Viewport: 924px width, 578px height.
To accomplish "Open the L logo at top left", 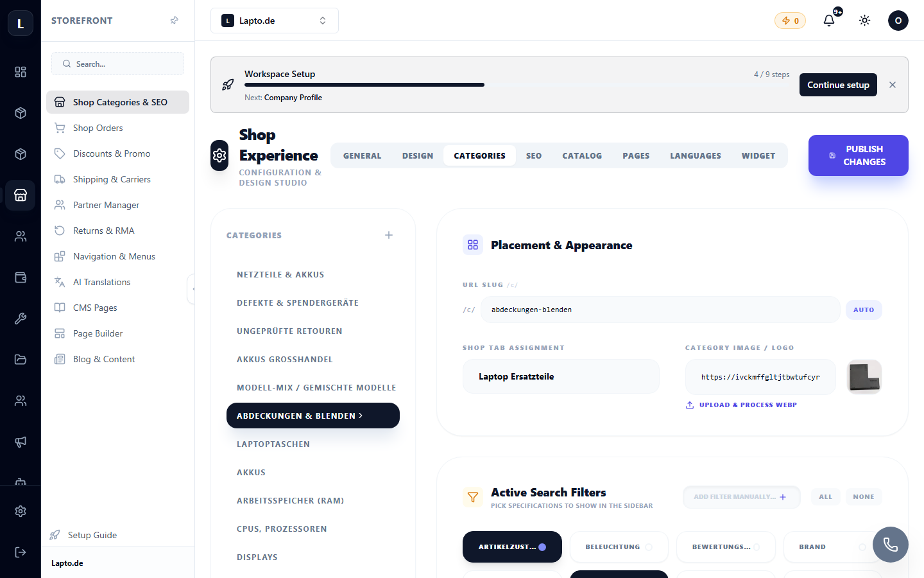I will [x=21, y=24].
